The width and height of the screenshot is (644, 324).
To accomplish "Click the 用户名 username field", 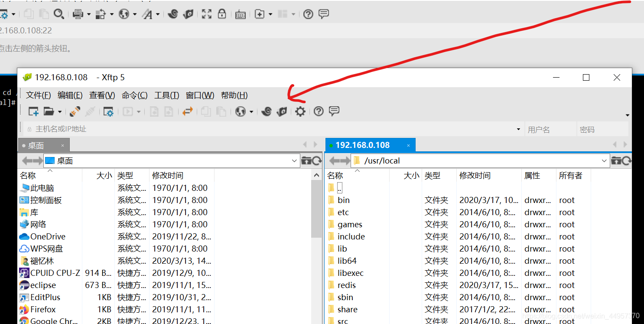I will point(550,129).
